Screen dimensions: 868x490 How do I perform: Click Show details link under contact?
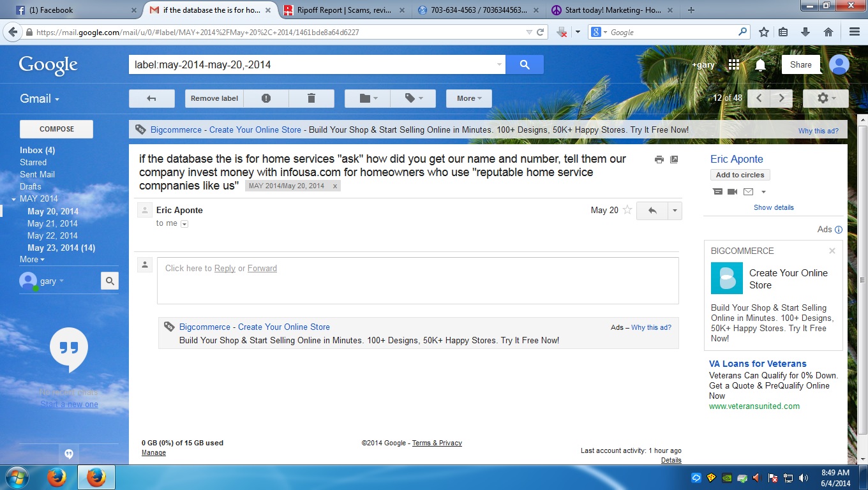pyautogui.click(x=774, y=207)
